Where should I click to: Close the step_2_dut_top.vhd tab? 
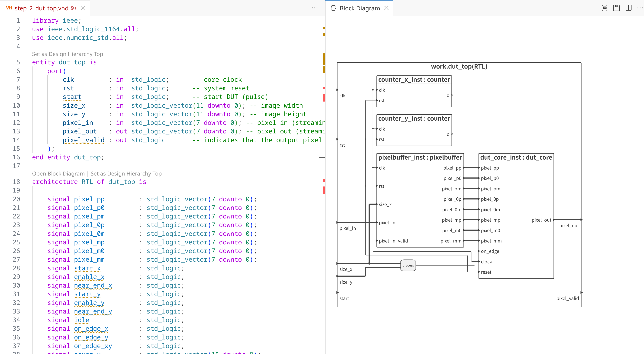pyautogui.click(x=83, y=8)
